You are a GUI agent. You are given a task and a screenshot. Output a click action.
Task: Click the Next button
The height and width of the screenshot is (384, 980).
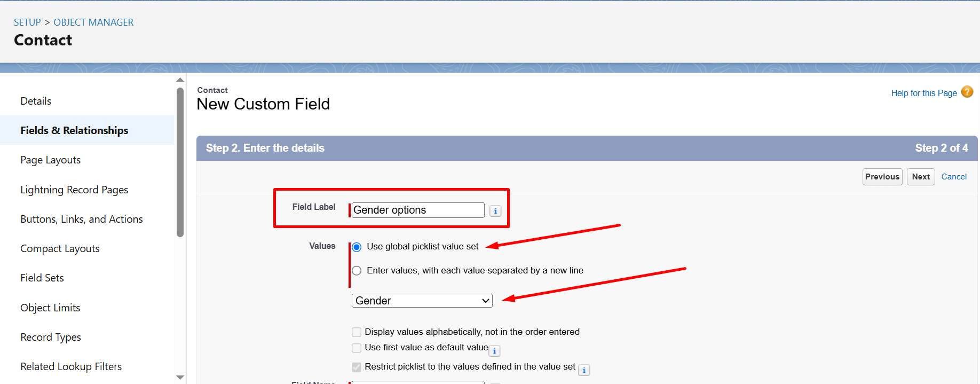click(921, 177)
